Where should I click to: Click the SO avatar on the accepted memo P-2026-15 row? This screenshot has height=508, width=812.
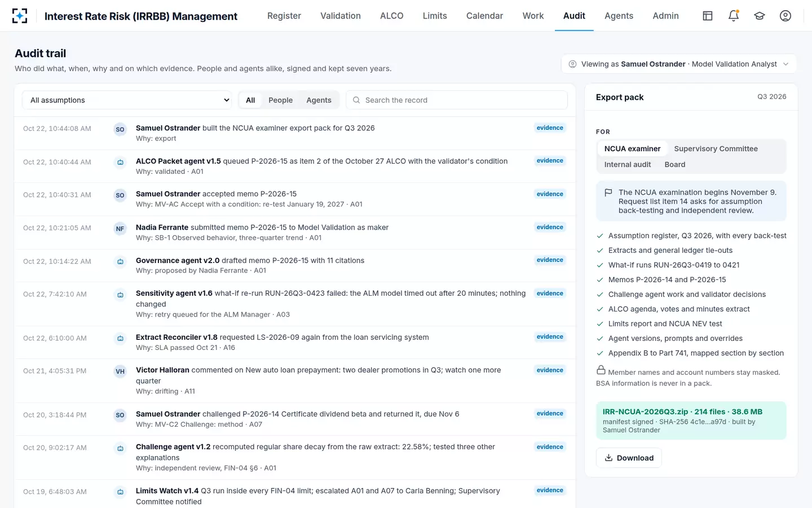(120, 195)
